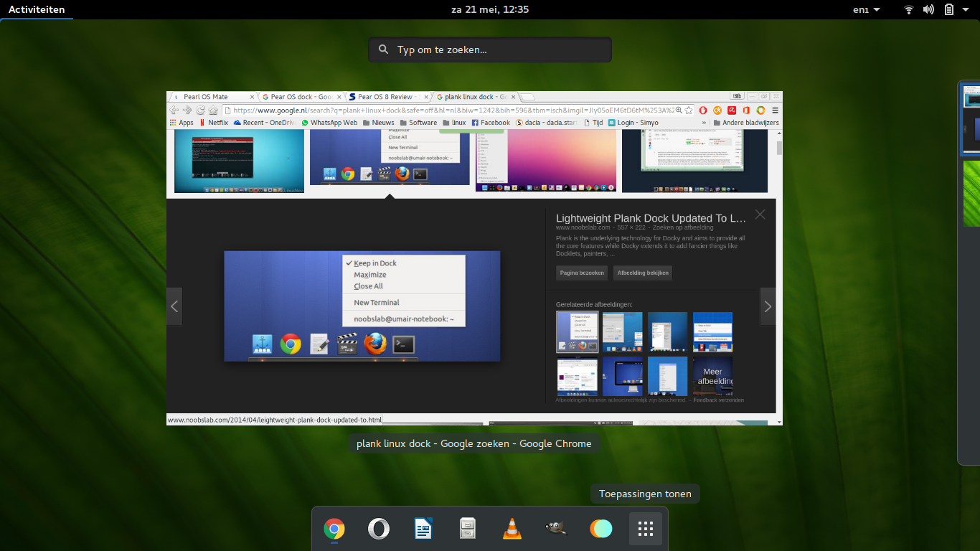
Task: Expand the hidden bookmarks overflow chevron
Action: point(705,123)
